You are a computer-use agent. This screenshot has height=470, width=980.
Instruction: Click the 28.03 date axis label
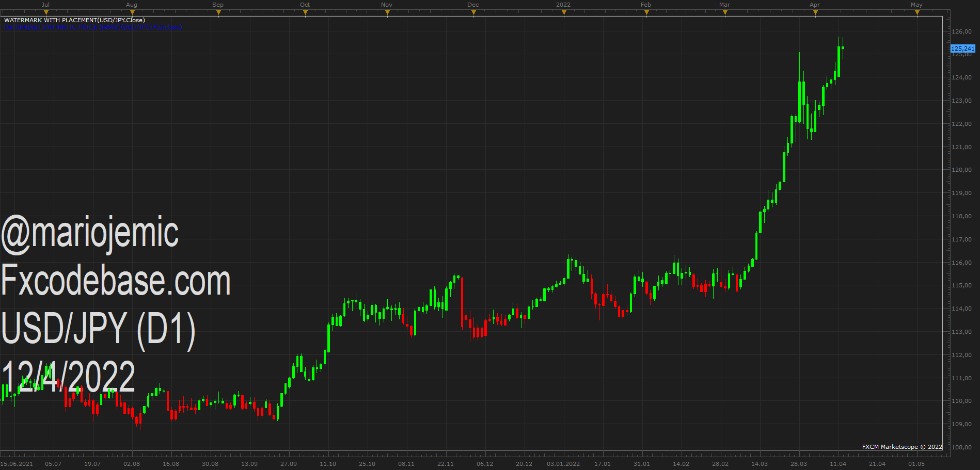point(799,464)
